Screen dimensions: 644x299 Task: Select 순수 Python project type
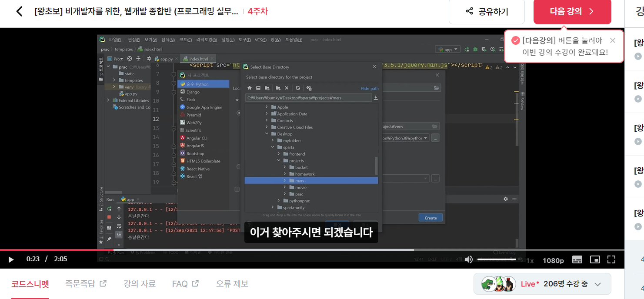(203, 84)
